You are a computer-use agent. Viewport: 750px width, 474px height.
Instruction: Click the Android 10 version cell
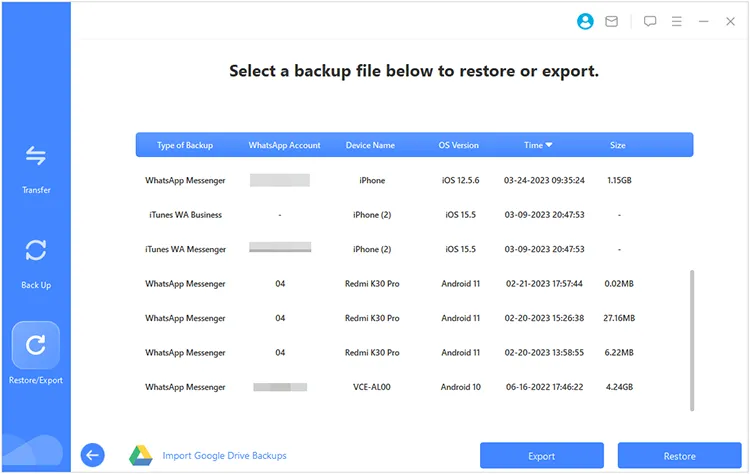[461, 387]
